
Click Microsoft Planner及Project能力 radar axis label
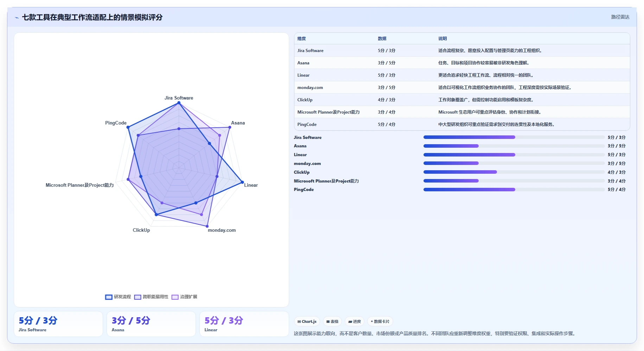(79, 185)
